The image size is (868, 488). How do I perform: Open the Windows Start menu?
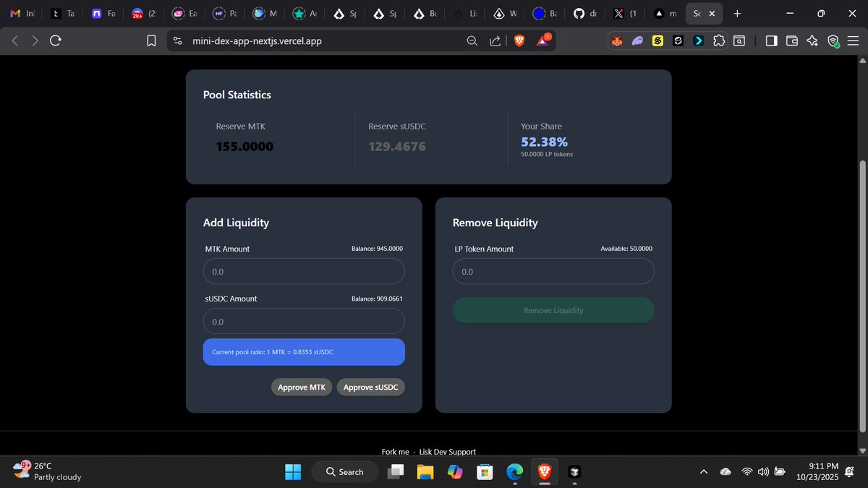pos(293,472)
